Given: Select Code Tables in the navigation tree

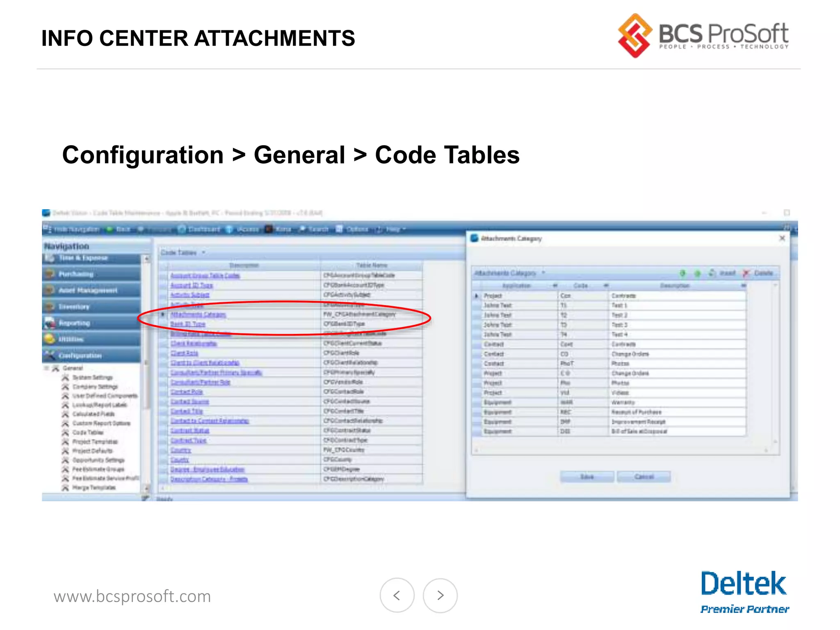Looking at the screenshot, I should [x=88, y=432].
